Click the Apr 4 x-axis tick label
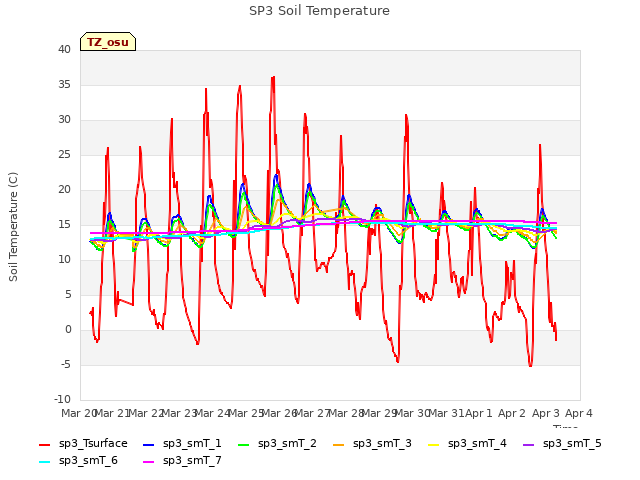640x480 pixels. pos(579,413)
